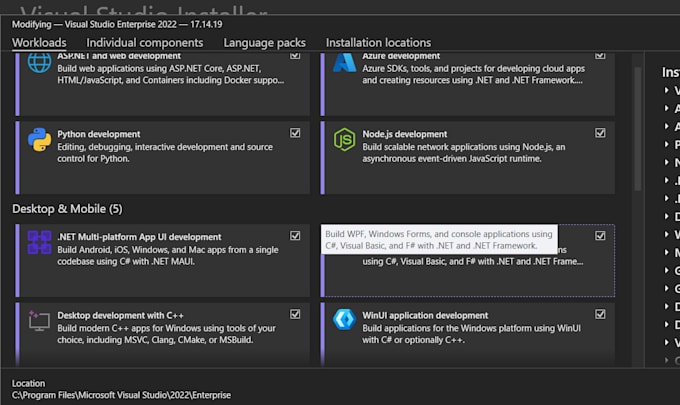Click the Modifying Visual Studio Enterprise 2022 title
Image resolution: width=680 pixels, height=405 pixels.
(x=117, y=24)
